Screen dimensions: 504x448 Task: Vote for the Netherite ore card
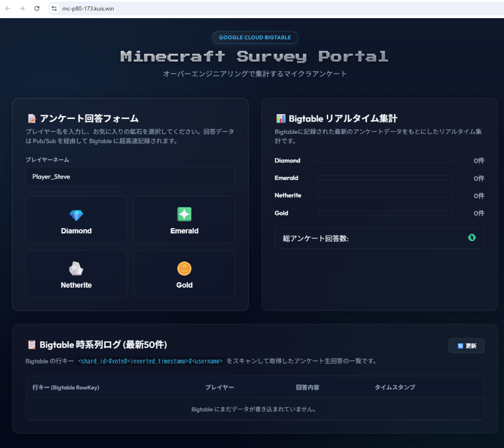pyautogui.click(x=76, y=273)
